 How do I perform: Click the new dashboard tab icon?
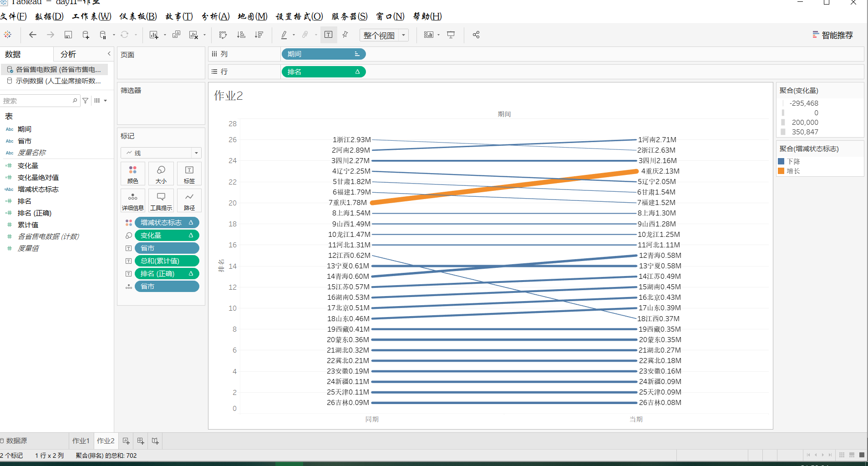pyautogui.click(x=141, y=440)
